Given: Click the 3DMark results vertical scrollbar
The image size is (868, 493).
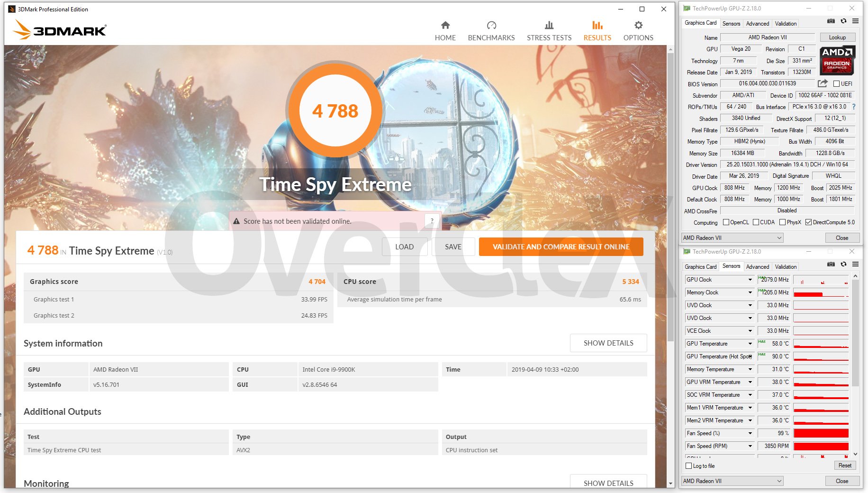Looking at the screenshot, I should pos(670,190).
